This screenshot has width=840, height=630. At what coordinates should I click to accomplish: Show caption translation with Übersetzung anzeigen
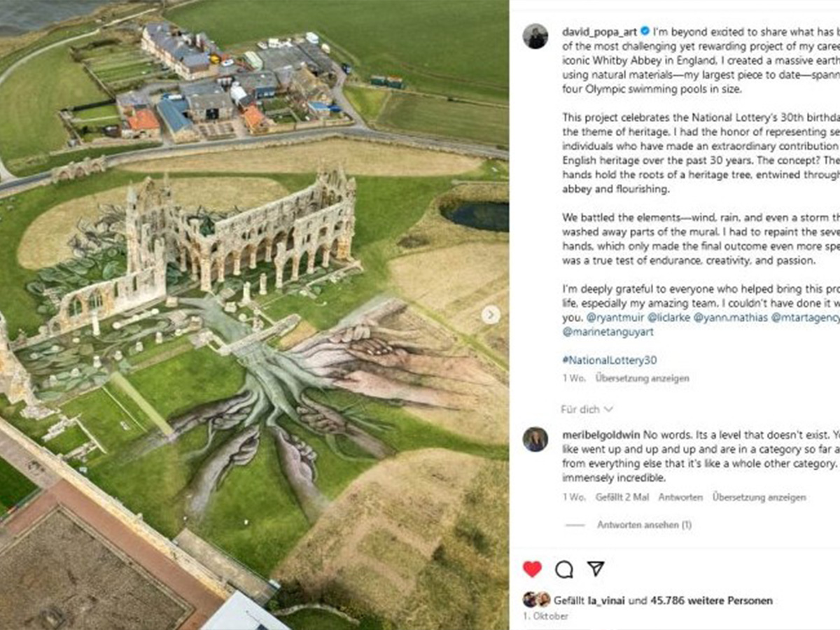point(642,378)
